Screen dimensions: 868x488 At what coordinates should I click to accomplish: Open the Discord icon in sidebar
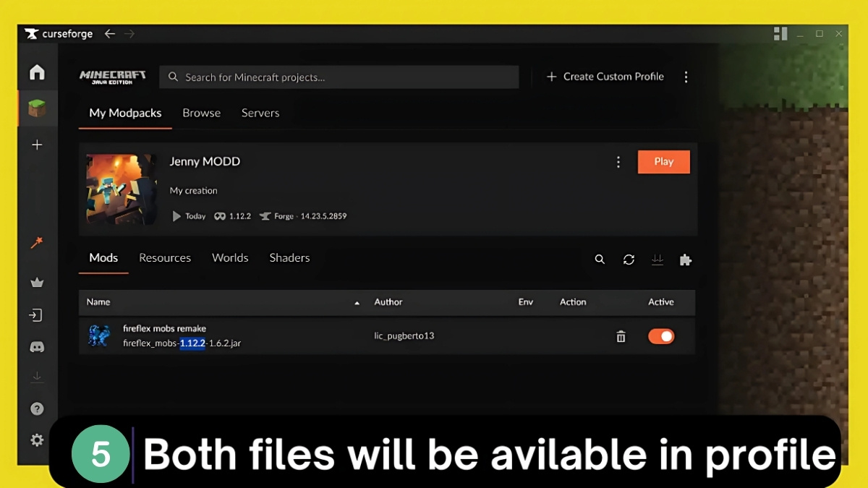[x=37, y=347]
